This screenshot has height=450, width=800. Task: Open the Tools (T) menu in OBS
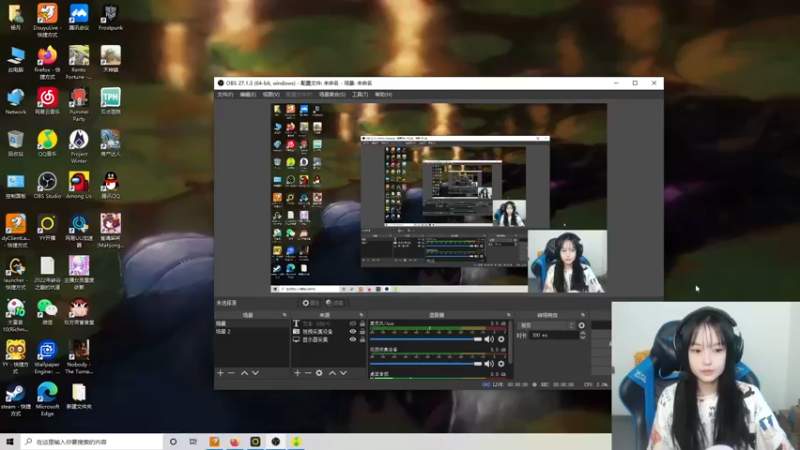[360, 94]
